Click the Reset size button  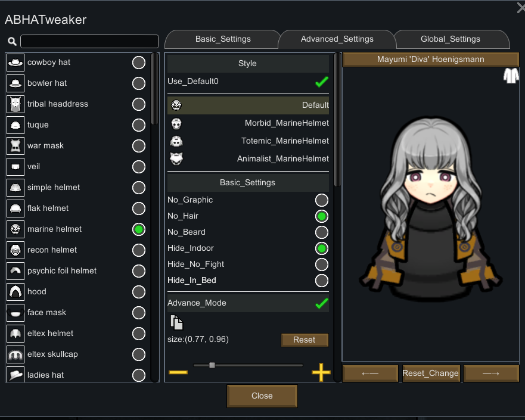click(x=305, y=340)
